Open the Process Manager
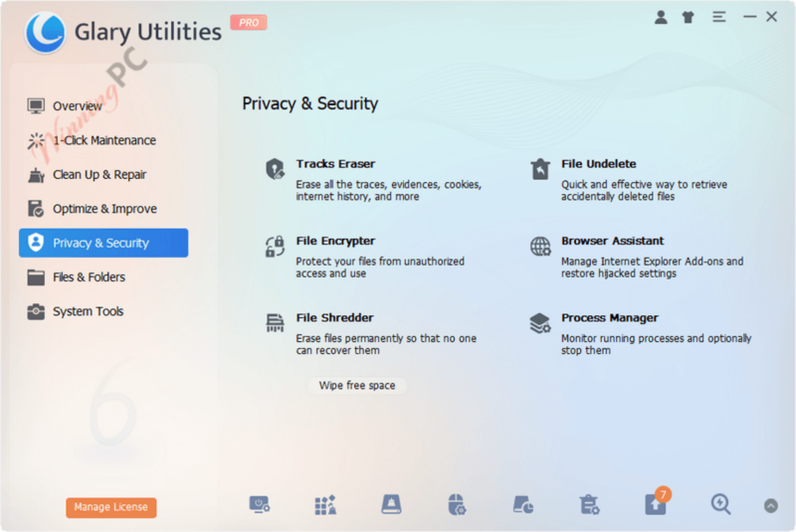This screenshot has height=532, width=796. pyautogui.click(x=609, y=318)
